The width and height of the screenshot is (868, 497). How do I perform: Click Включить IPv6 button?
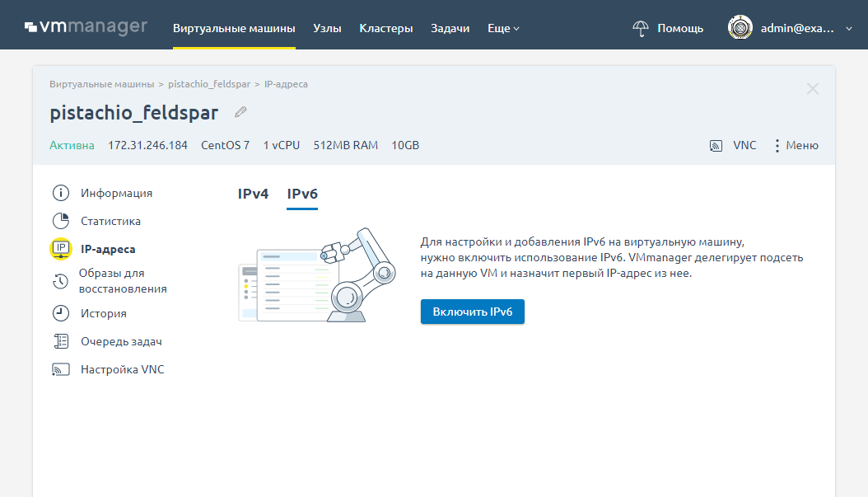(473, 312)
